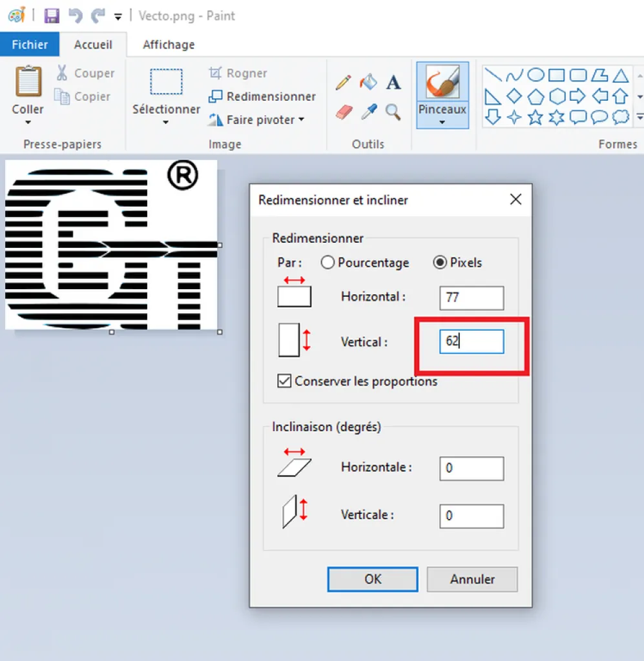Viewport: 644px width, 661px height.
Task: Switch to the Accueil tab
Action: click(93, 45)
